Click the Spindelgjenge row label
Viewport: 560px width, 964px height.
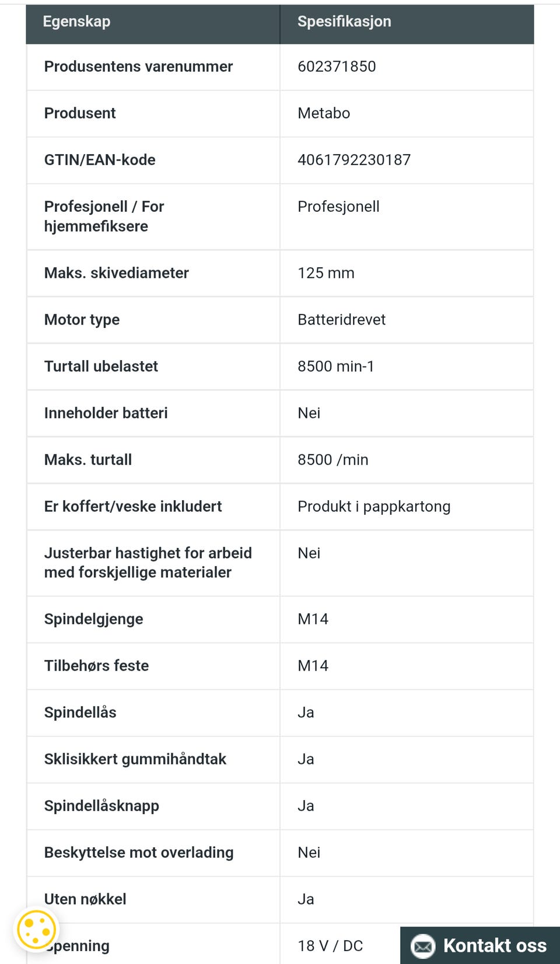click(93, 619)
